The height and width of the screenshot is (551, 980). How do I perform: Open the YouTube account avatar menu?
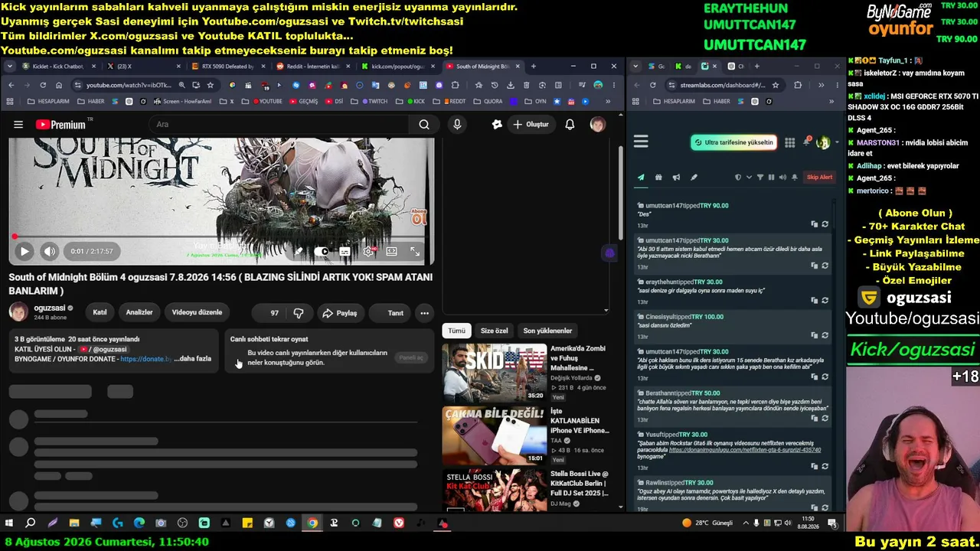point(598,124)
